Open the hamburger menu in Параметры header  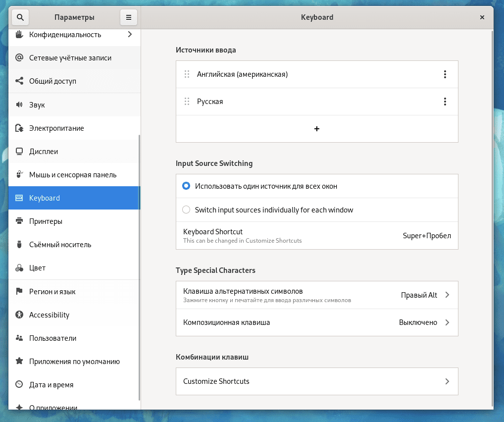pos(128,17)
